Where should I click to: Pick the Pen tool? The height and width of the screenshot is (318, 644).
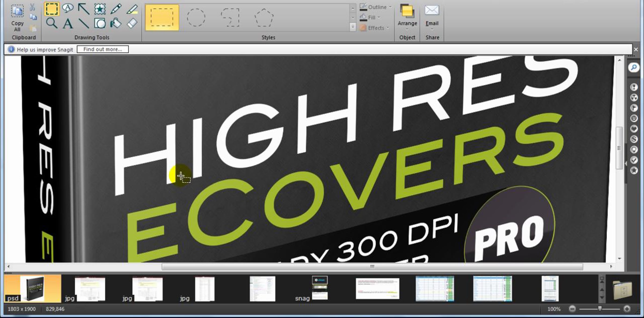tap(116, 9)
